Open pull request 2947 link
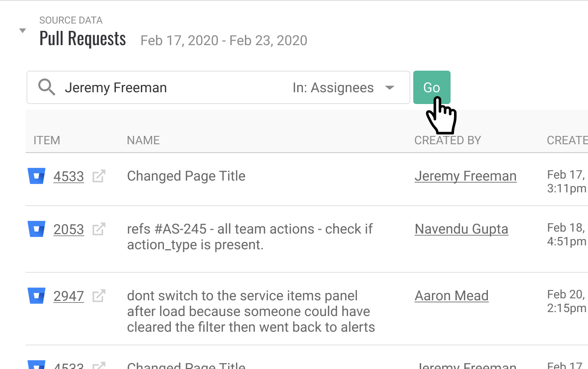The height and width of the screenshot is (369, 588). pyautogui.click(x=69, y=296)
